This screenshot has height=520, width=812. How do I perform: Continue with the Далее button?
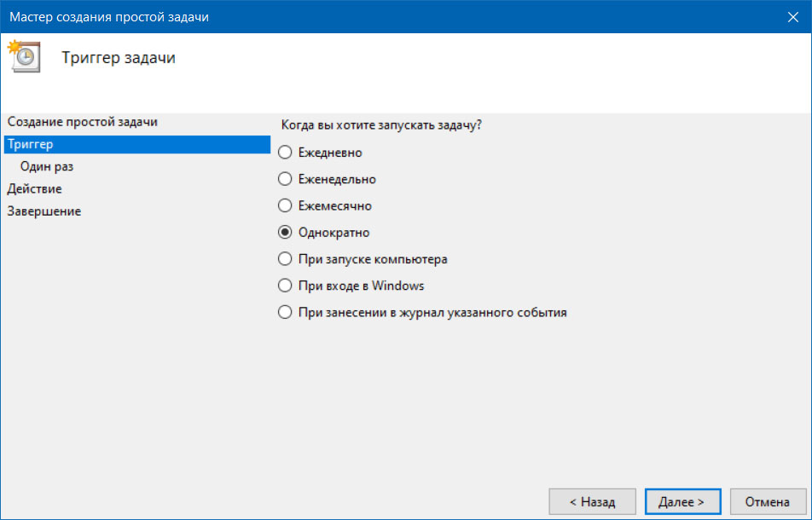[x=682, y=501]
